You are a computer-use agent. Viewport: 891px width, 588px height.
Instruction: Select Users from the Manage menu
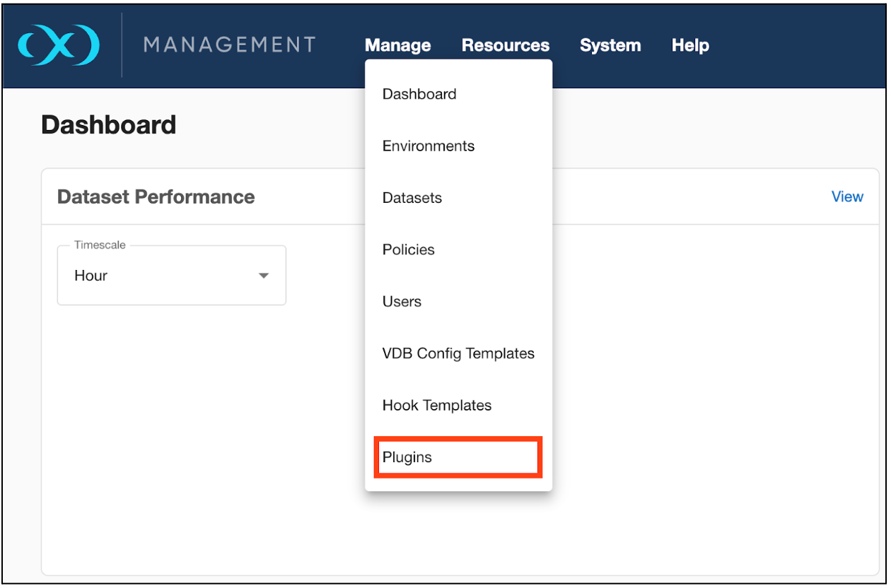(402, 301)
